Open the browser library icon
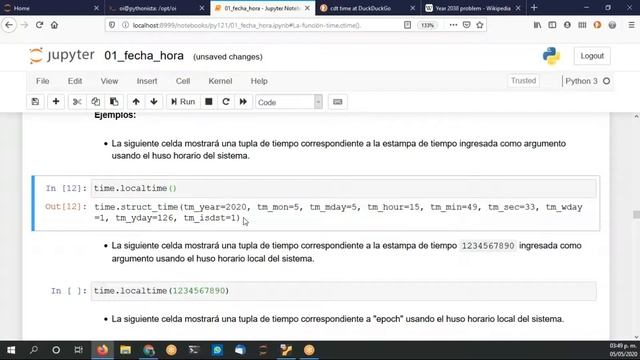 point(538,25)
